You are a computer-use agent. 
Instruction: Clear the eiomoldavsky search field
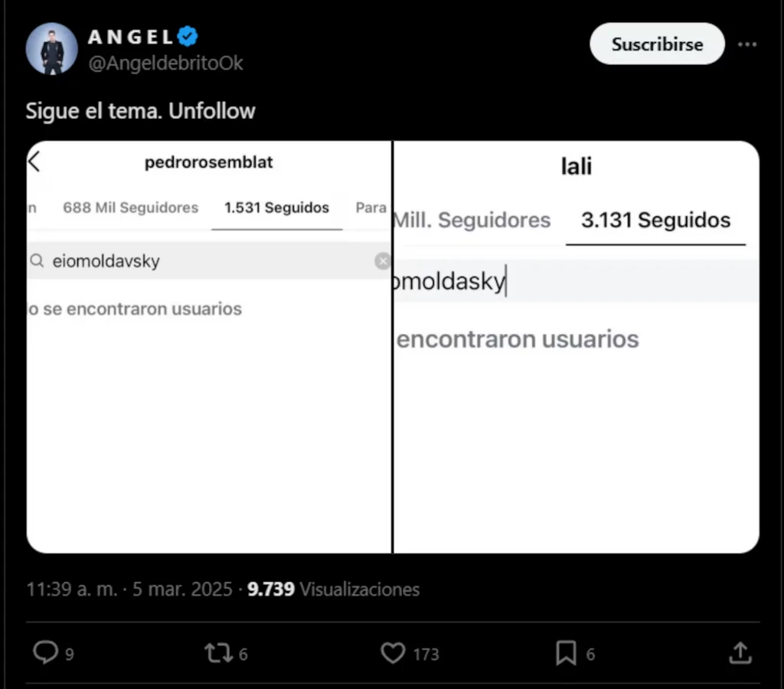[382, 261]
